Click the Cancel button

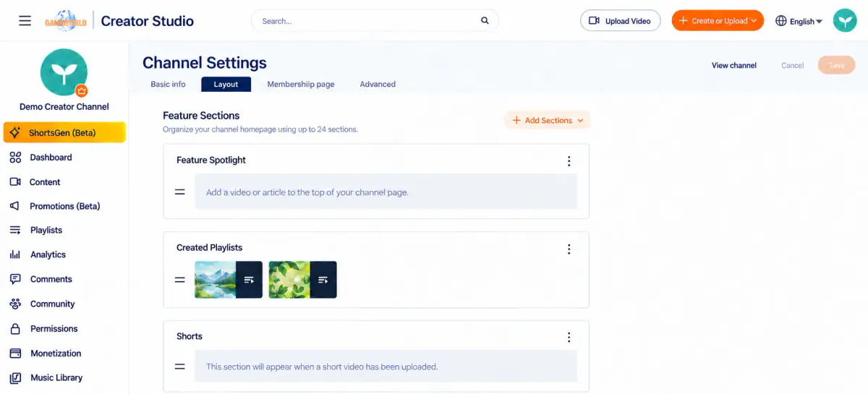coord(793,65)
